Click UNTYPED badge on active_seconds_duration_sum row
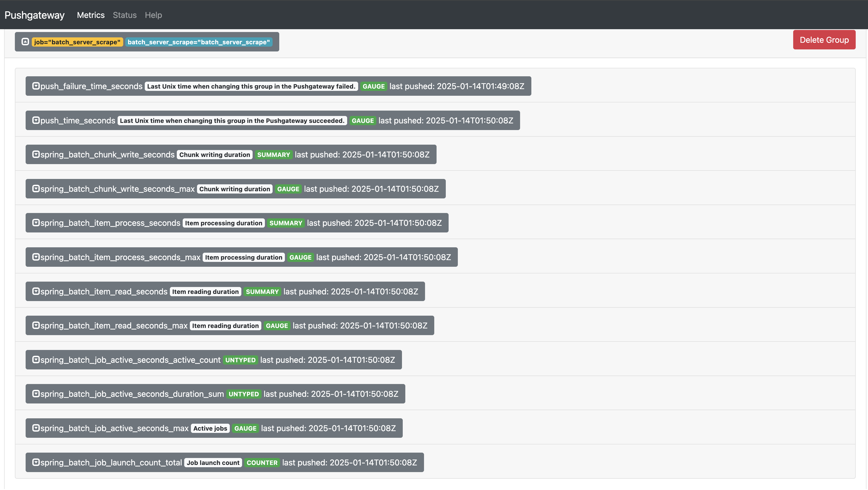This screenshot has height=490, width=868. pos(244,394)
